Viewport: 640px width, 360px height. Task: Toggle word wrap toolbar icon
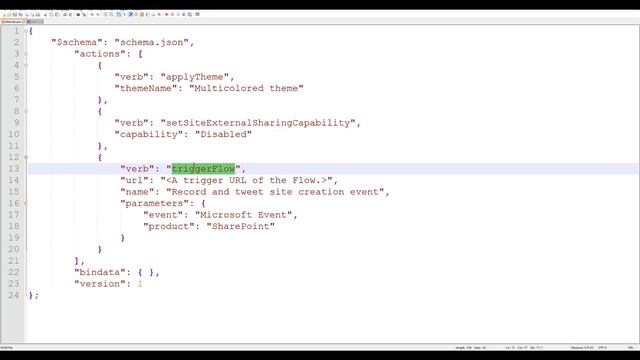click(118, 14)
